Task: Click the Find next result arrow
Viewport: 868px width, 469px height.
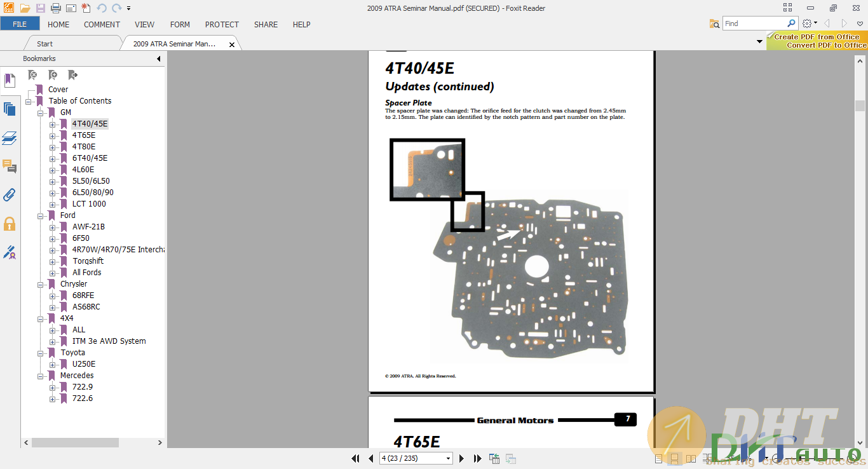Action: click(x=844, y=24)
